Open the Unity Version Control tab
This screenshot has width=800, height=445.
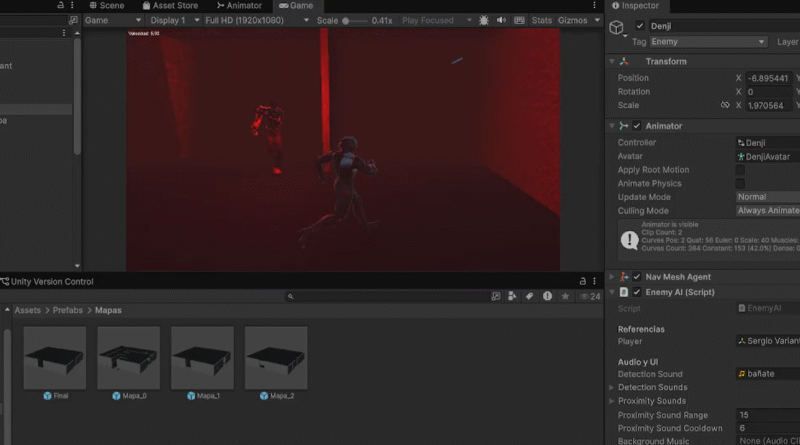47,282
